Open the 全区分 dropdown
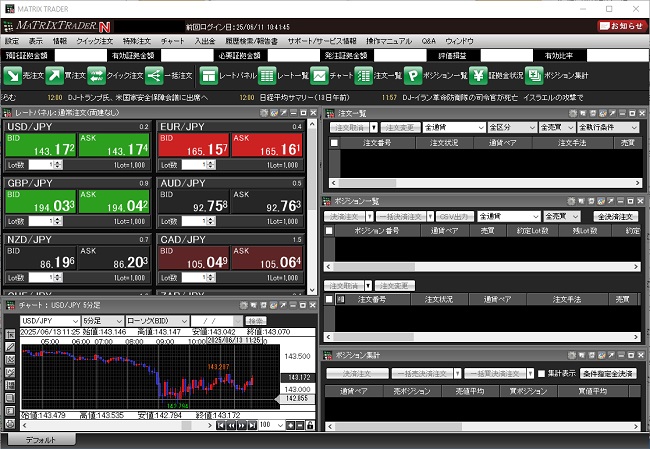650x449 pixels. (x=512, y=127)
